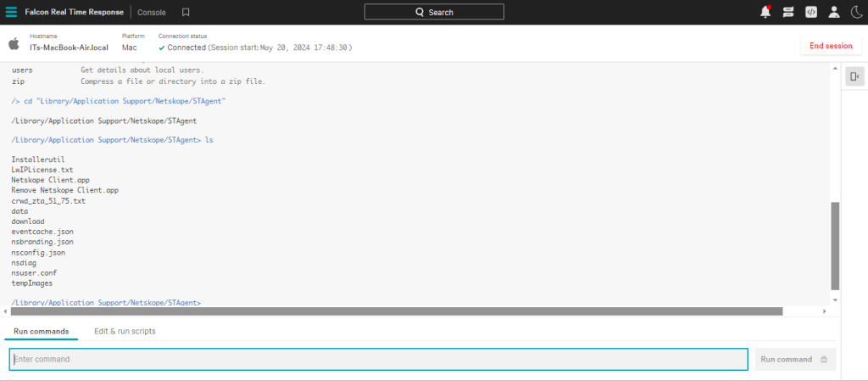The image size is (868, 381).
Task: Click crwd_zta_51_75.txt entry
Action: click(x=48, y=201)
